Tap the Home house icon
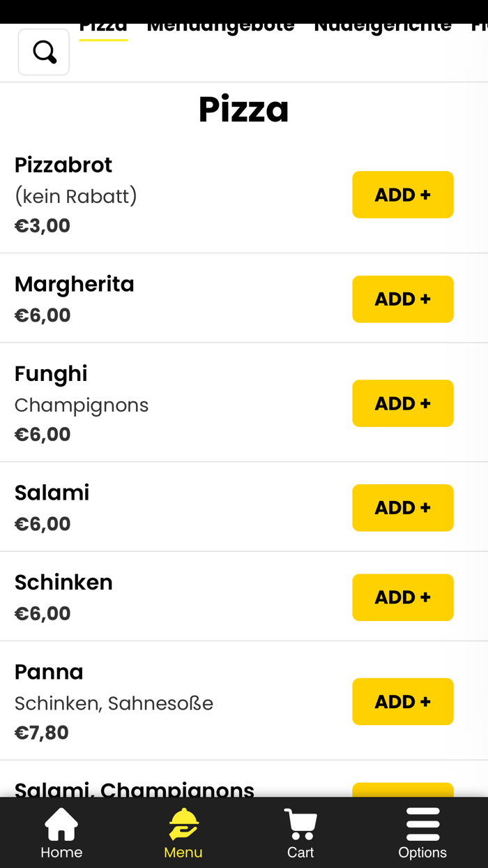The height and width of the screenshot is (868, 488). click(61, 825)
